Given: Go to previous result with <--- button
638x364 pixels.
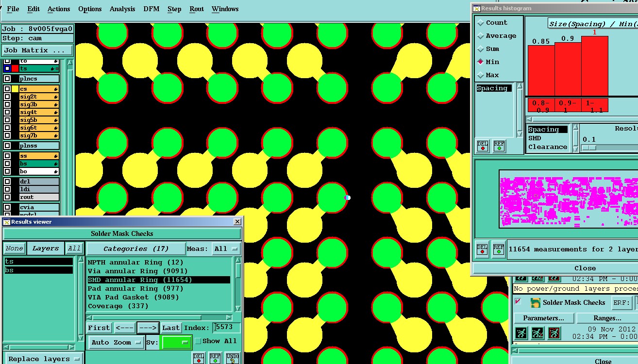Looking at the screenshot, I should click(x=125, y=328).
